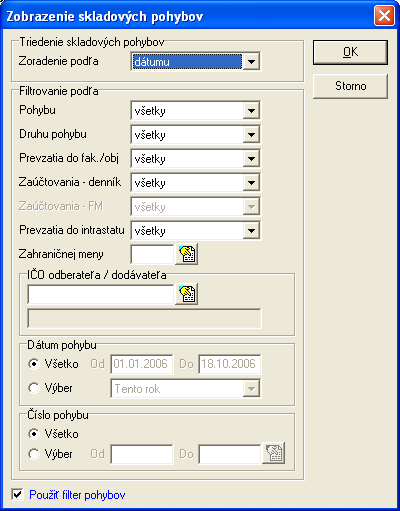
Task: Click lookup icon beside Číslo pohybu Do
Action: tap(274, 453)
